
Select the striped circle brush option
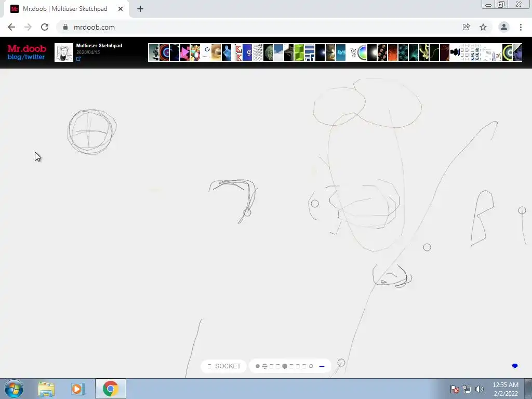pyautogui.click(x=264, y=366)
